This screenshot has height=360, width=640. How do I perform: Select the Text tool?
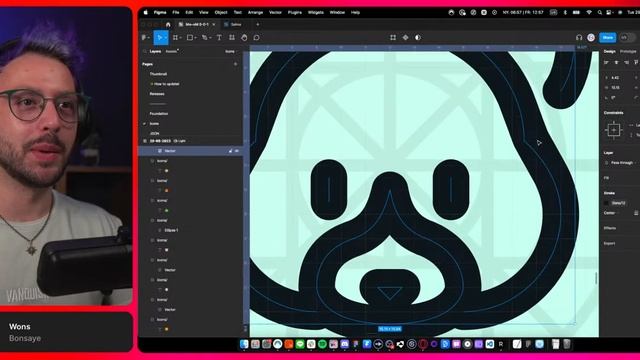tap(219, 38)
